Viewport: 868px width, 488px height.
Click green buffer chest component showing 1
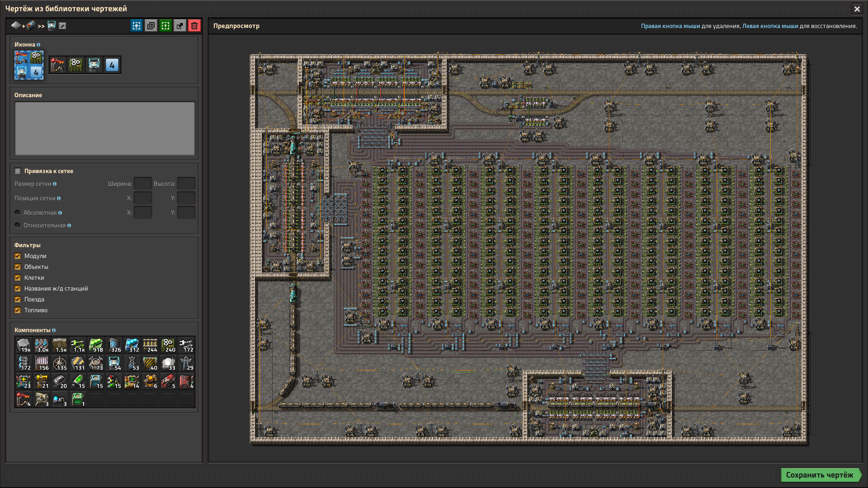click(x=78, y=399)
